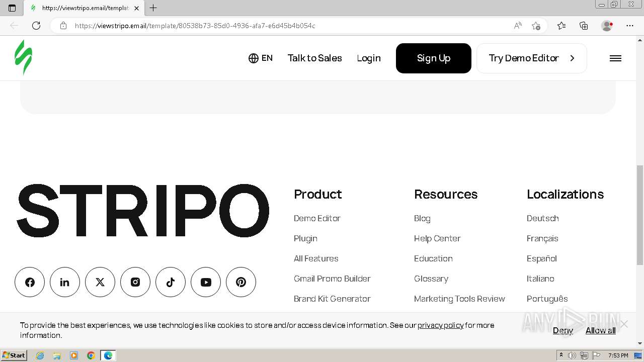Image resolution: width=644 pixels, height=362 pixels.
Task: Open the hamburger menu in the header
Action: click(615, 58)
